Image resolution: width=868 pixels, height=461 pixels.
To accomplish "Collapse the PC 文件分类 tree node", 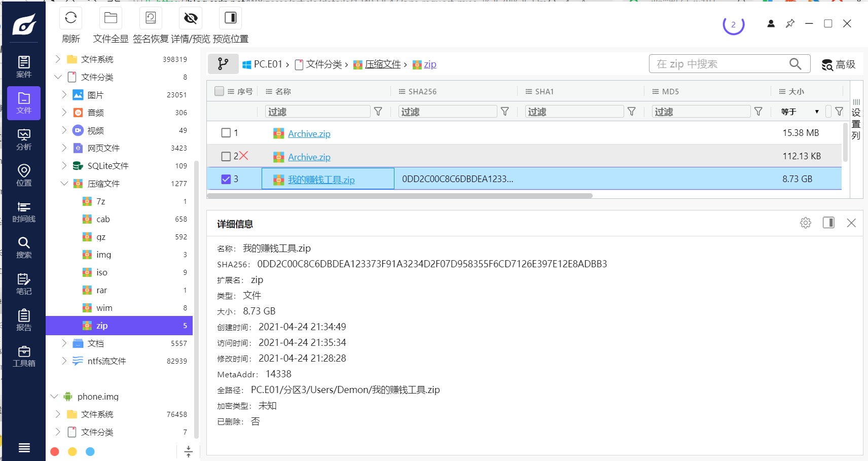I will (x=58, y=77).
